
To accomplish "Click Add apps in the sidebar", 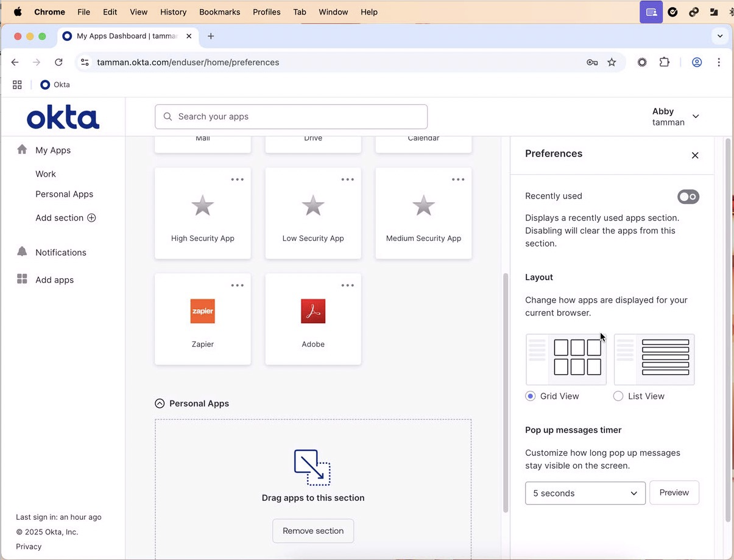I will pyautogui.click(x=55, y=280).
